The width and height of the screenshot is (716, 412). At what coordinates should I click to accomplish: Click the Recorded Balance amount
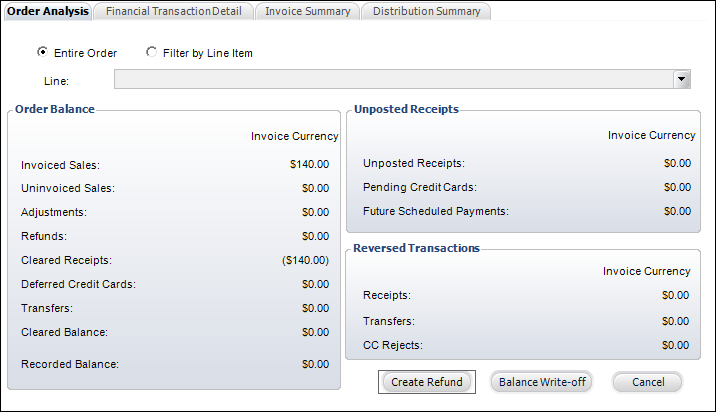click(315, 364)
